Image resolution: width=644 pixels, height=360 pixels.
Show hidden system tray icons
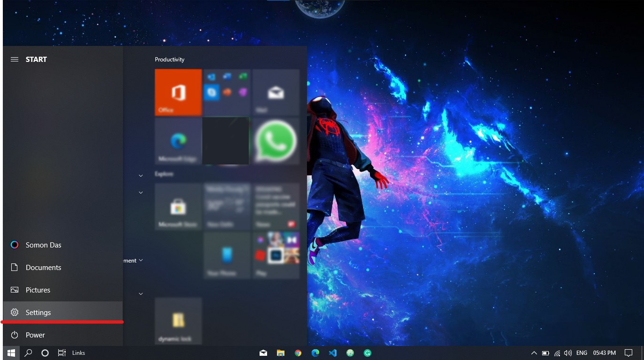[x=534, y=353]
